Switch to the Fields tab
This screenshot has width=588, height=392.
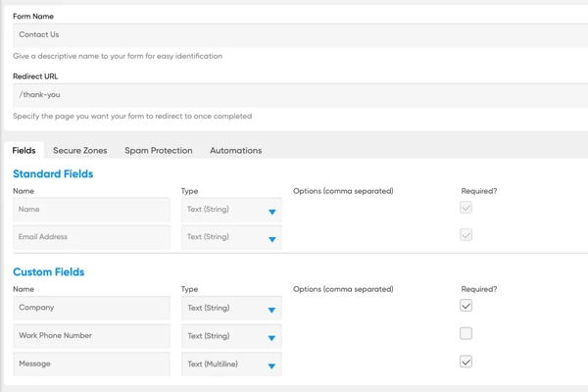pyautogui.click(x=24, y=151)
